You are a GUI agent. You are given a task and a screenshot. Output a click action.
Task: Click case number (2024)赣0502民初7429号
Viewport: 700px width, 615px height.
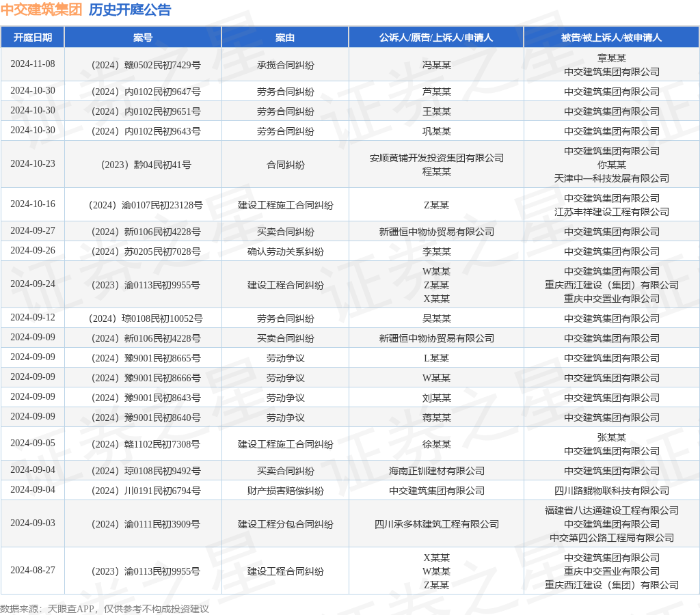tap(146, 65)
